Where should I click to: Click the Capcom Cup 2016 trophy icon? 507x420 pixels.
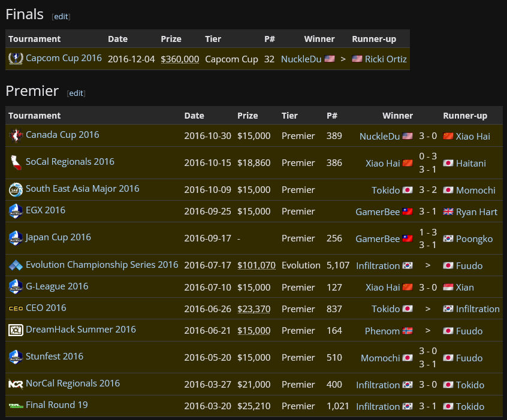point(16,59)
